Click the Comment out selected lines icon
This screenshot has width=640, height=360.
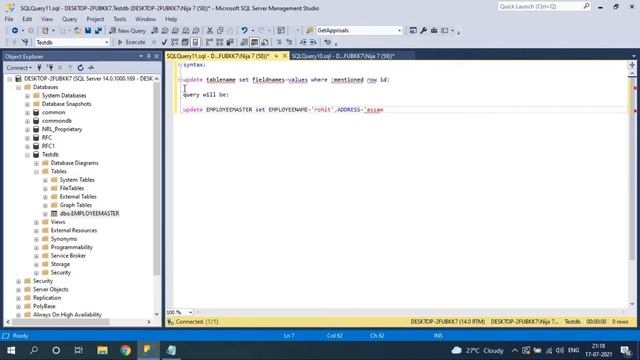[279, 42]
